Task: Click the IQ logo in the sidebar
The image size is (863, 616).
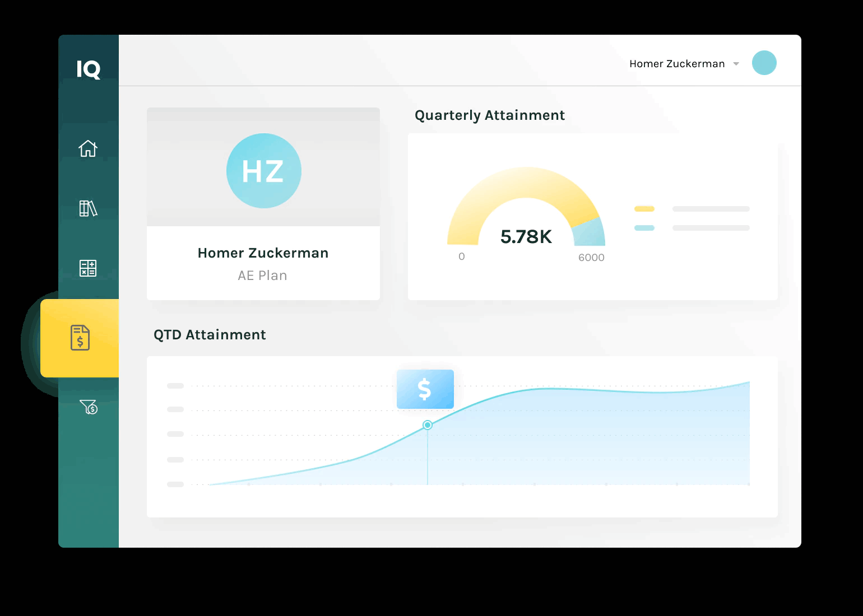Action: pos(88,70)
